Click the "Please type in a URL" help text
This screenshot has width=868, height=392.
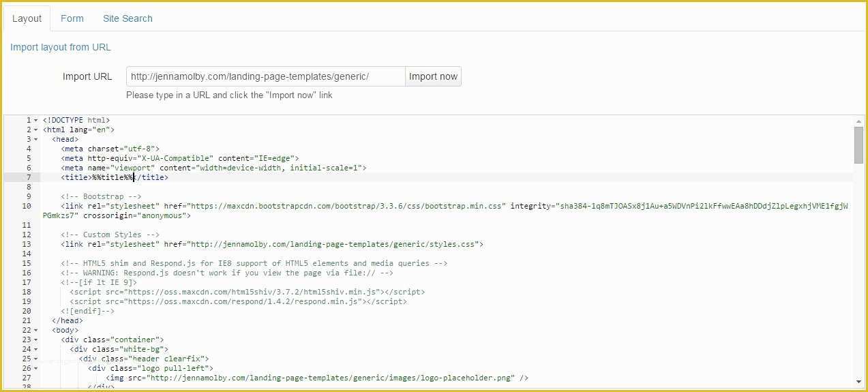[229, 95]
